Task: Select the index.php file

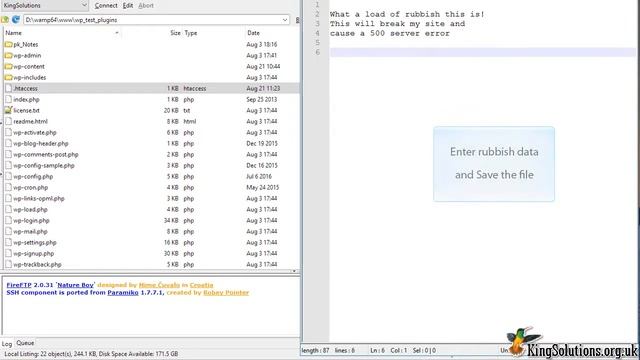Action: [26, 100]
